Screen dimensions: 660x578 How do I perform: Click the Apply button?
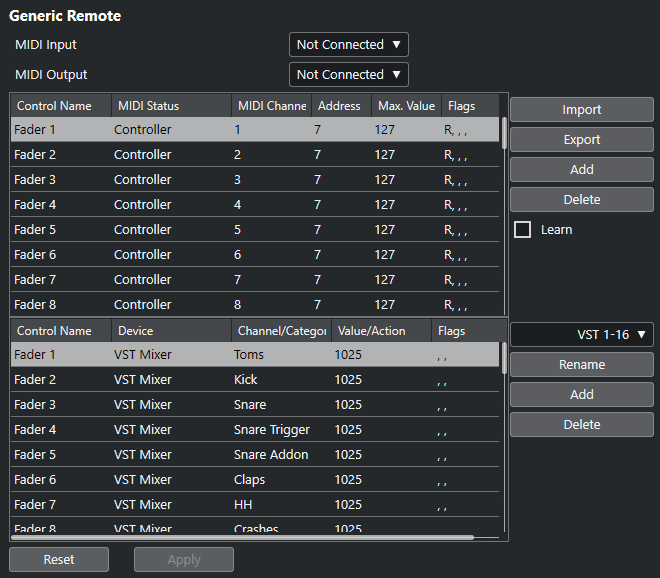tap(184, 559)
